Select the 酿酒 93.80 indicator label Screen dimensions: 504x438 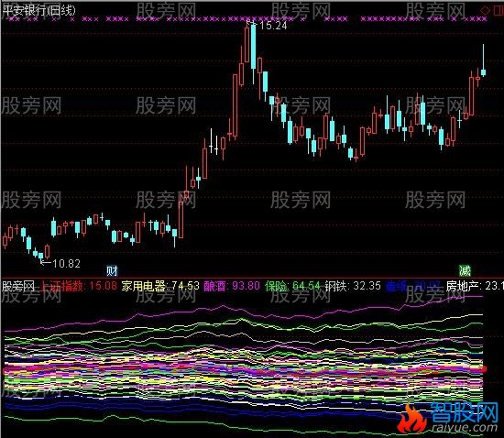(x=232, y=285)
